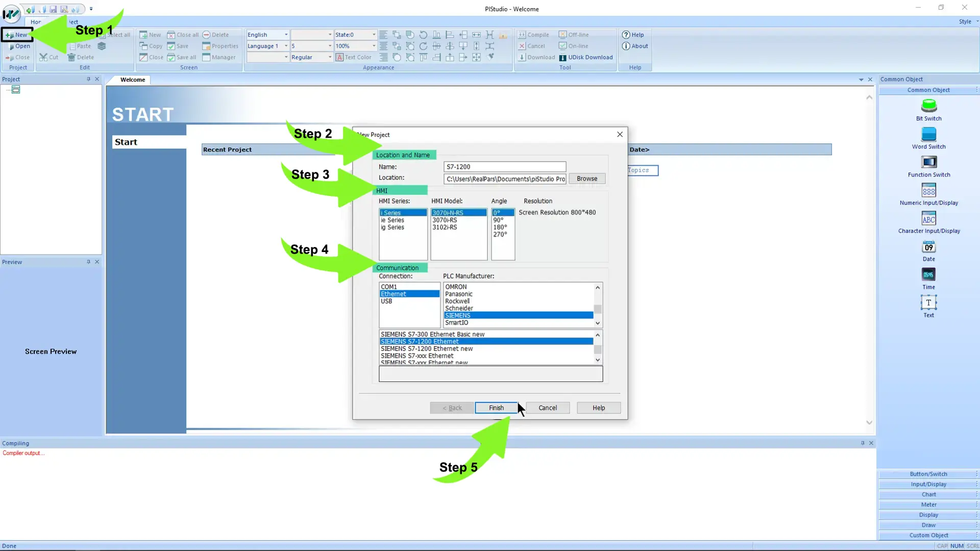Click the project Name input field

click(x=505, y=167)
